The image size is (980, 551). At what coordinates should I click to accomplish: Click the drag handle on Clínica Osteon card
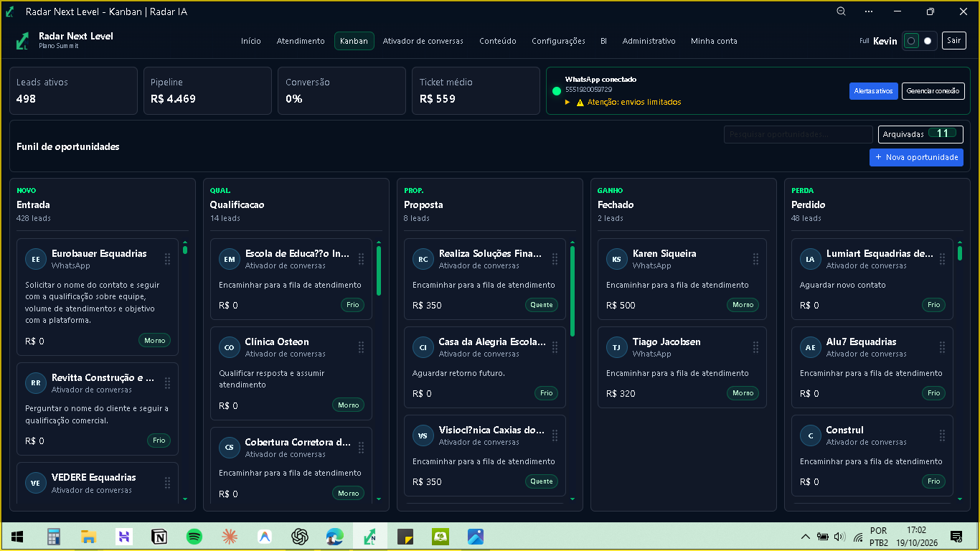pyautogui.click(x=361, y=347)
